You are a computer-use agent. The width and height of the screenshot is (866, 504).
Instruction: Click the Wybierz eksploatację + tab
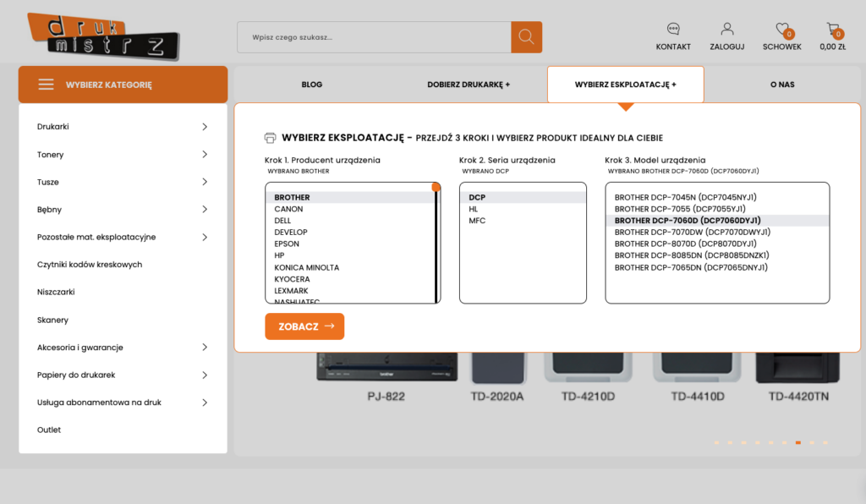coord(625,85)
